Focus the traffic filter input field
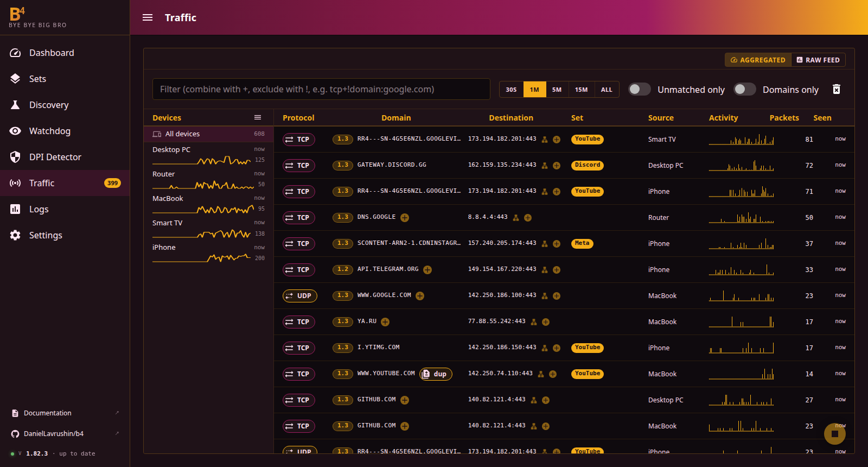This screenshot has width=868, height=467. tap(321, 89)
